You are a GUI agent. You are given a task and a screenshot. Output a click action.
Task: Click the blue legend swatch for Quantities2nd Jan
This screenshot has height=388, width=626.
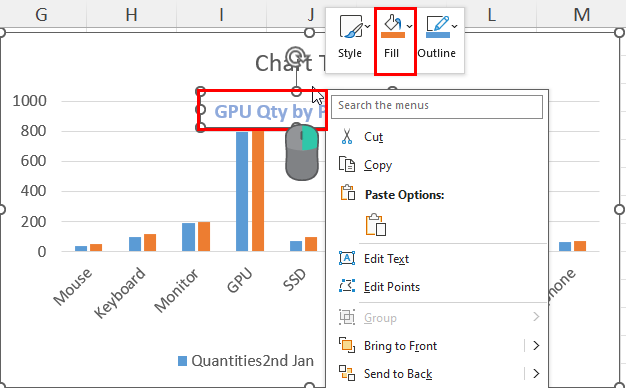(x=182, y=361)
